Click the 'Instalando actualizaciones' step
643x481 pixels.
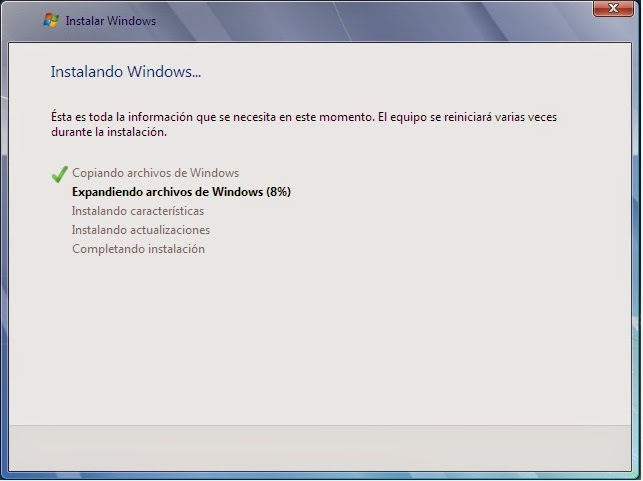coord(141,230)
